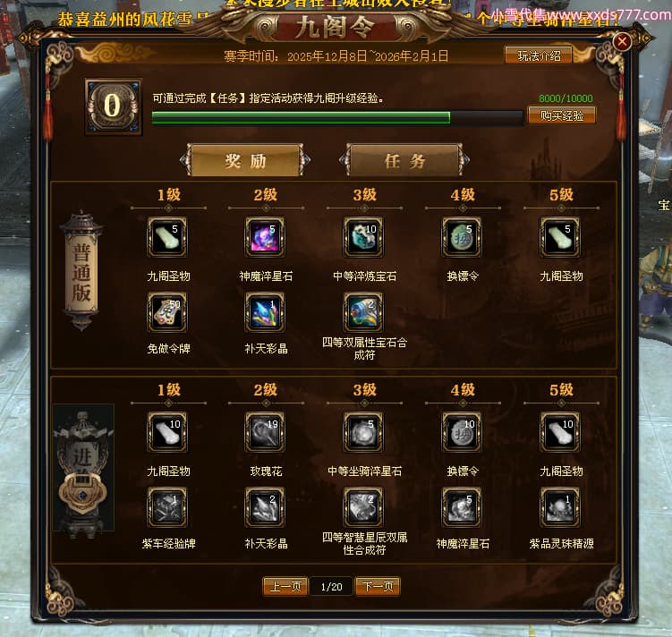Click the 购买经验 button
This screenshot has width=672, height=637.
click(x=562, y=115)
